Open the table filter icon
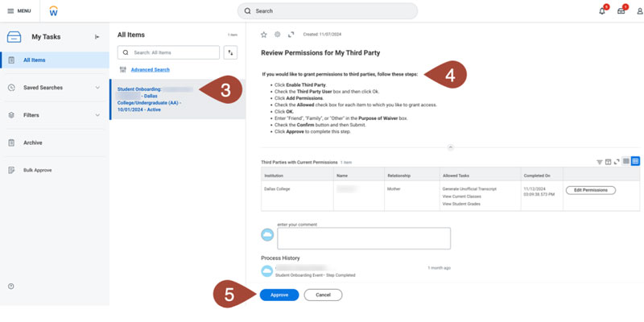 point(600,162)
